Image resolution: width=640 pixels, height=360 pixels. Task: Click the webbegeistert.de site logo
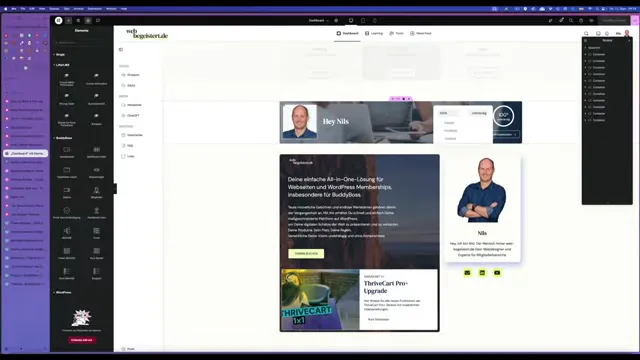147,34
